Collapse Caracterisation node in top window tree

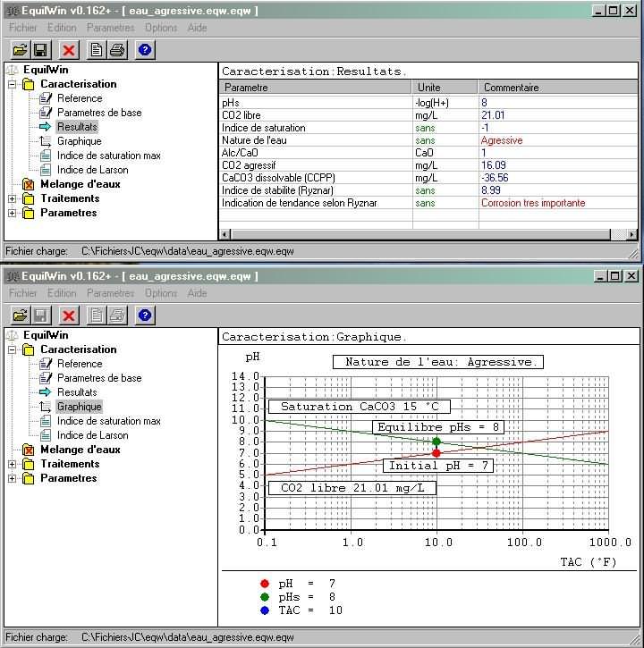coord(12,84)
